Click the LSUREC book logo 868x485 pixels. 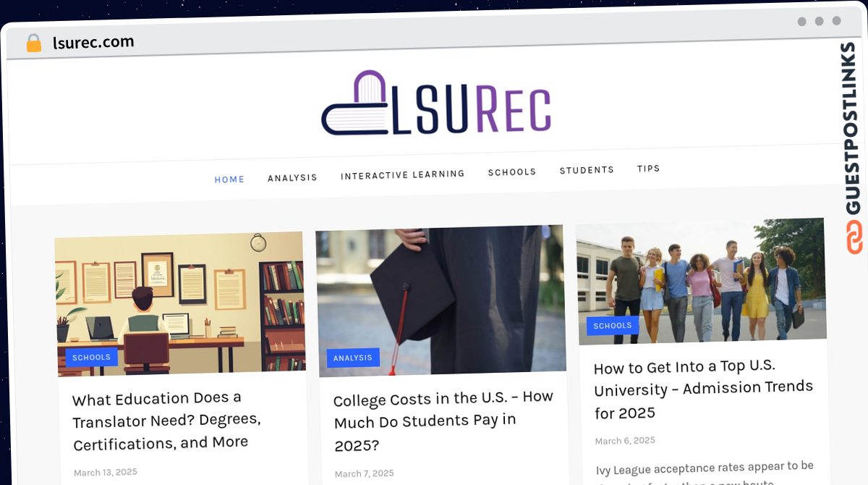[436, 103]
